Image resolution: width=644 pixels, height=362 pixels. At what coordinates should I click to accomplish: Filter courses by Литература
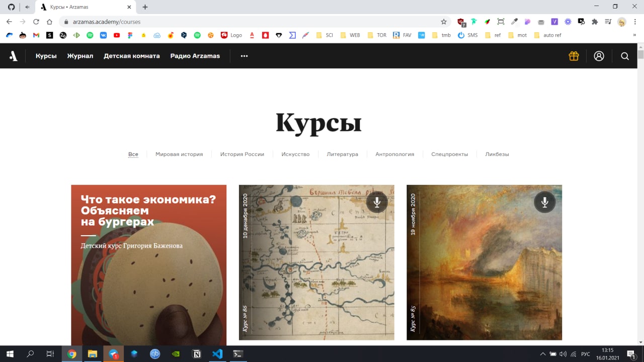(x=342, y=154)
